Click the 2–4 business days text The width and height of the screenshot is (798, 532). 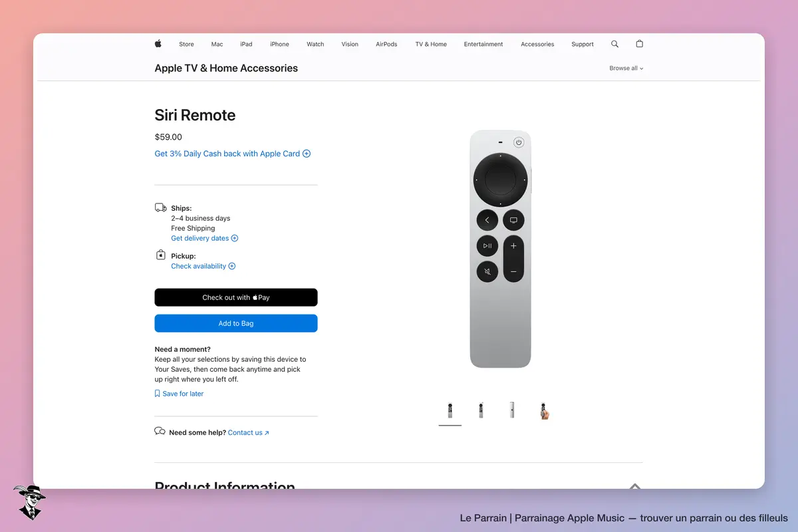[x=201, y=218]
